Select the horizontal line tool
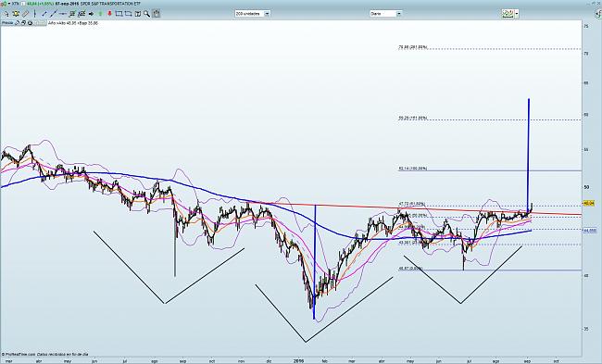 click(x=63, y=14)
